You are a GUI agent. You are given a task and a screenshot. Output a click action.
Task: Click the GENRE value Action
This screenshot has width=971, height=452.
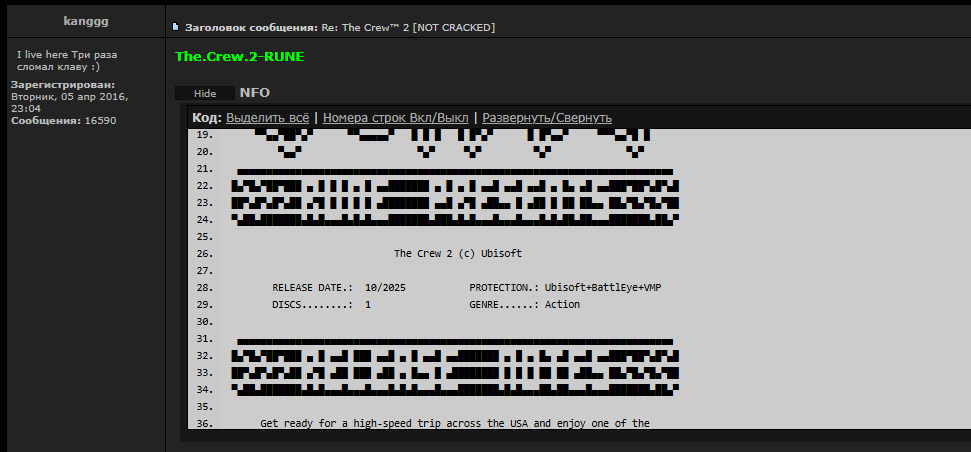(x=562, y=305)
